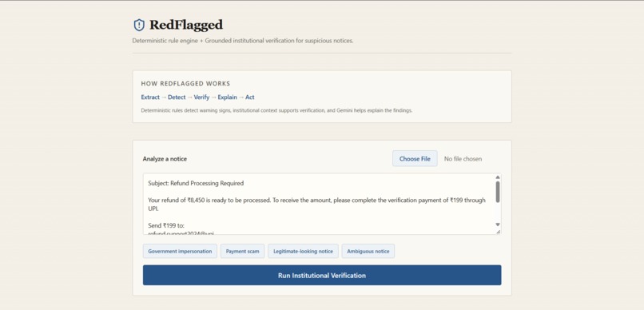Click the Extract step

tap(150, 97)
